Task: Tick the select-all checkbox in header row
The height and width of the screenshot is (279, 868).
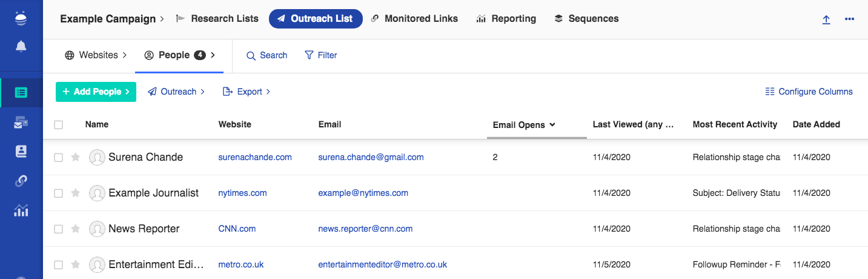Action: [x=59, y=125]
